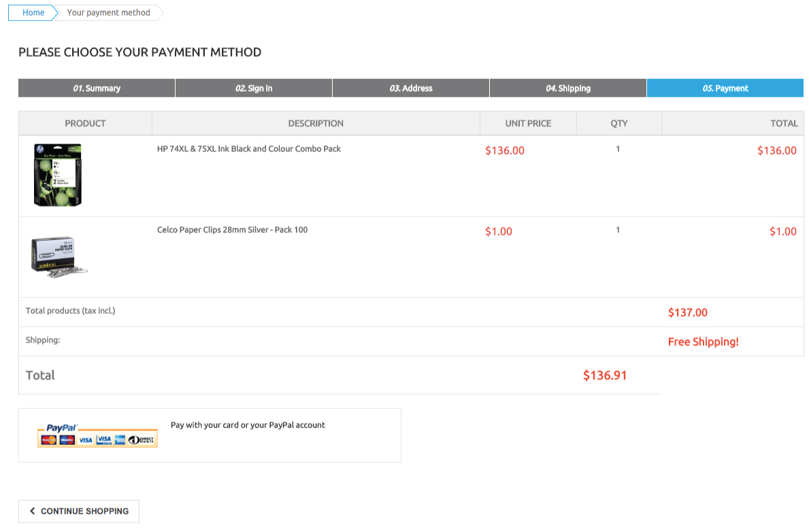Select the 05. Payment step tab
Image resolution: width=809 pixels, height=532 pixels.
point(725,88)
